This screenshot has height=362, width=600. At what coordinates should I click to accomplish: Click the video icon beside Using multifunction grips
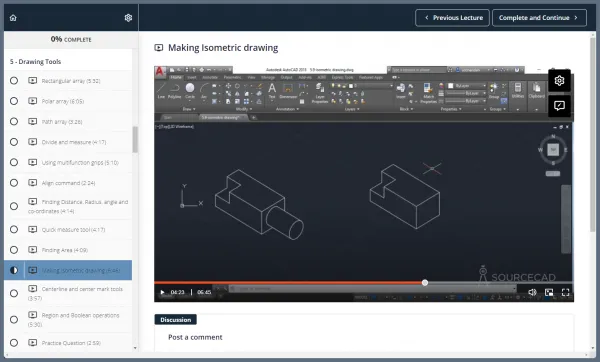(33, 162)
